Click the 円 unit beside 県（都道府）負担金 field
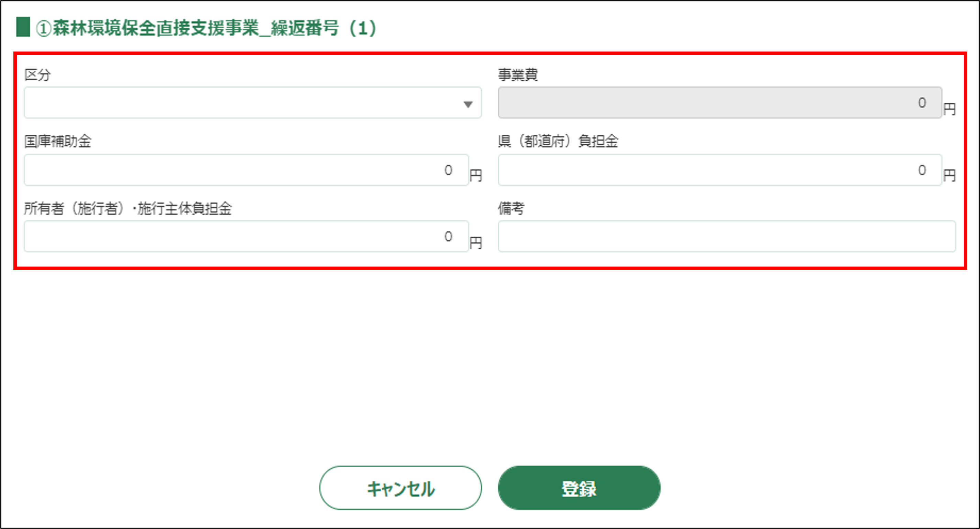This screenshot has height=529, width=980. click(x=949, y=175)
